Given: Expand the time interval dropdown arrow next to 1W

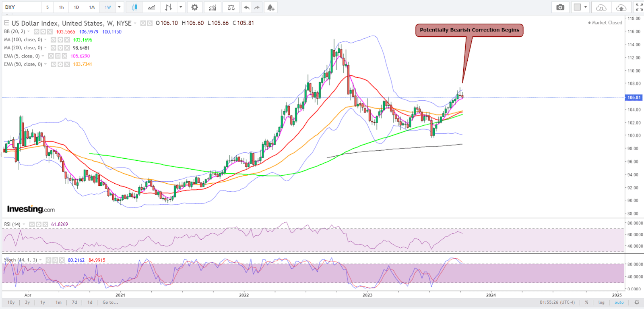Looking at the screenshot, I should [119, 7].
